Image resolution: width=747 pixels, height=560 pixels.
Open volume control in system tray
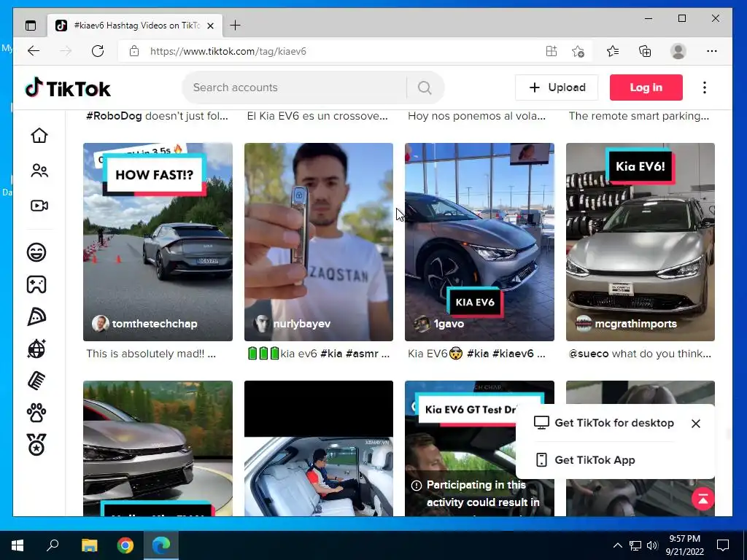tap(652, 545)
